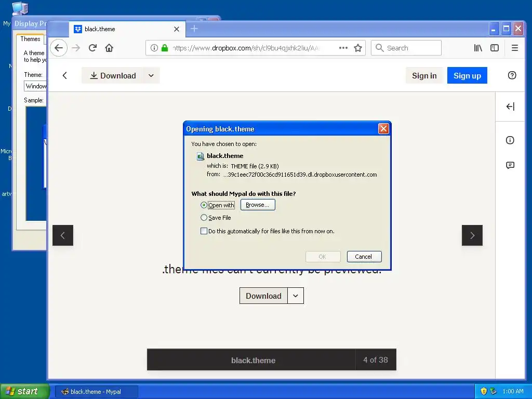The width and height of the screenshot is (532, 399).
Task: Click the browser Search field
Action: tap(406, 48)
